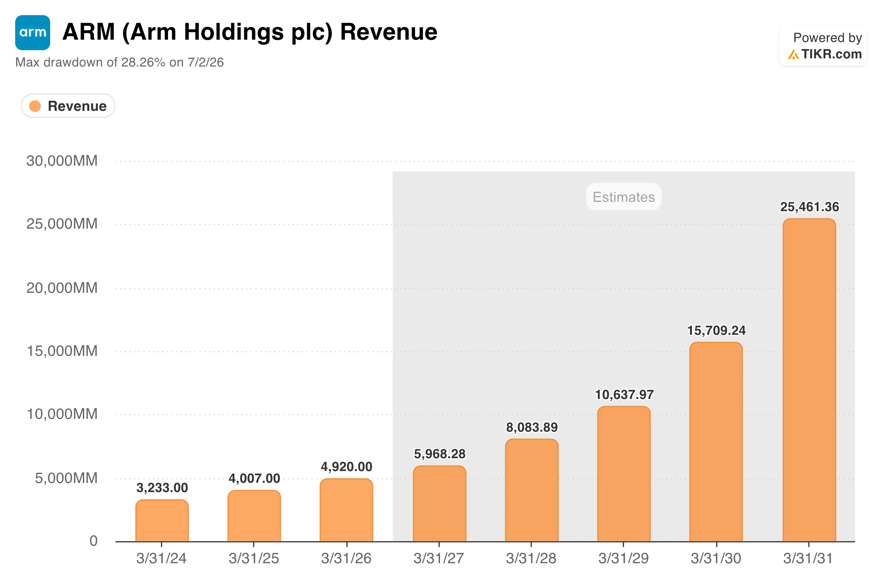This screenshot has height=588, width=882.
Task: Toggle the Revenue legend pill
Action: point(68,106)
